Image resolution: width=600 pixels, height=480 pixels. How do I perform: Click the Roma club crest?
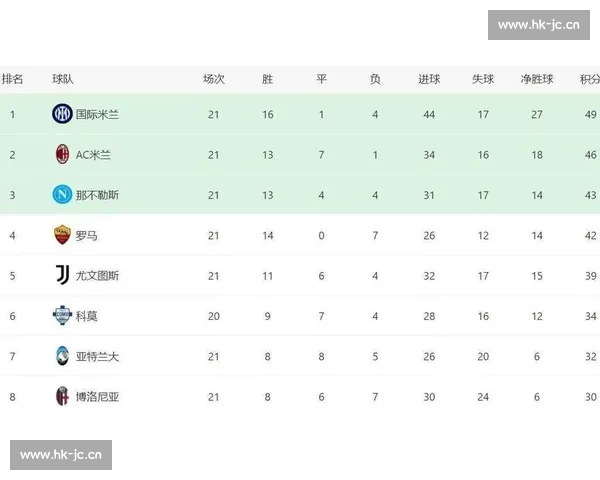62,235
